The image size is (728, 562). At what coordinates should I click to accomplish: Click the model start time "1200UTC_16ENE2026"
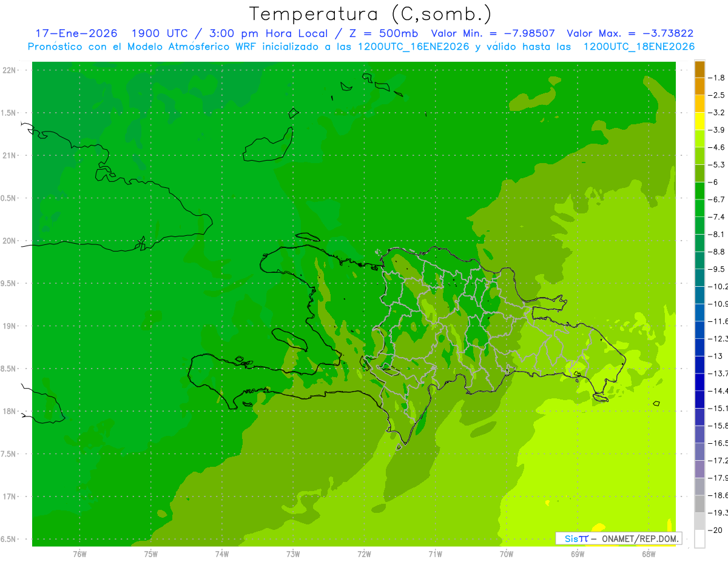414,47
